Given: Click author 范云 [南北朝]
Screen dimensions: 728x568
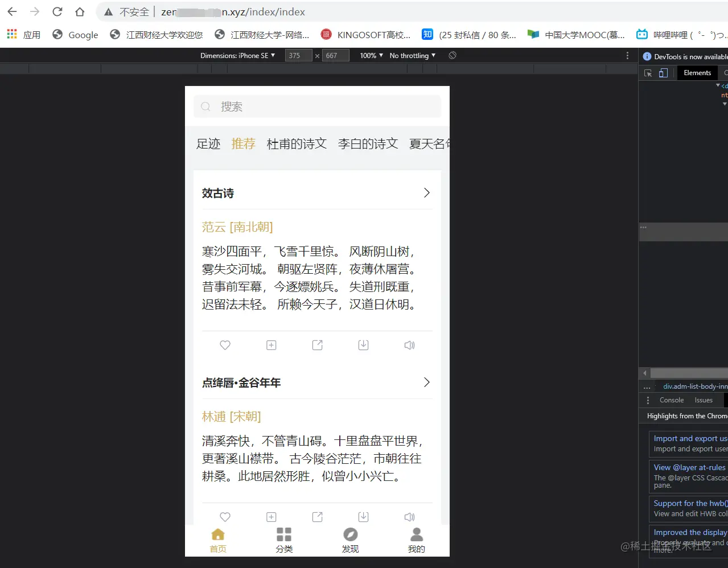Looking at the screenshot, I should click(237, 227).
